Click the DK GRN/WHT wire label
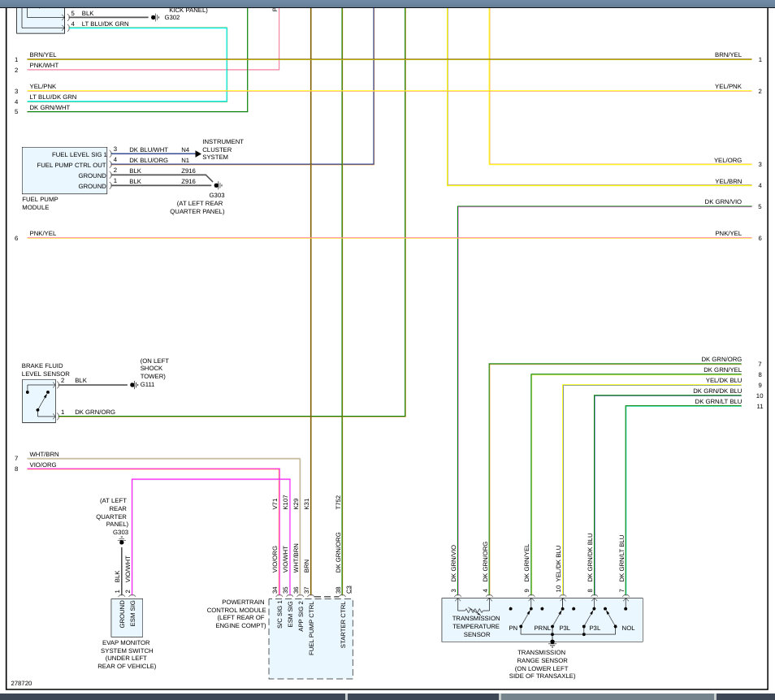This screenshot has height=700, width=775. pos(50,107)
